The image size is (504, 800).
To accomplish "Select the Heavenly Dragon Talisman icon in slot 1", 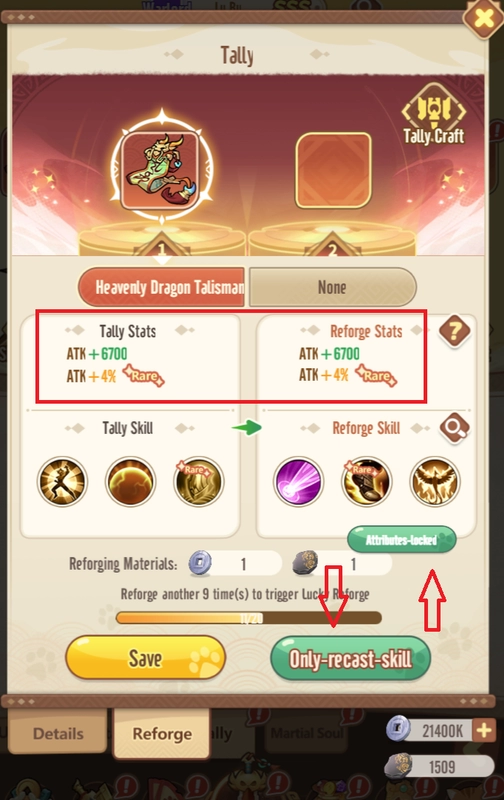I will point(161,168).
